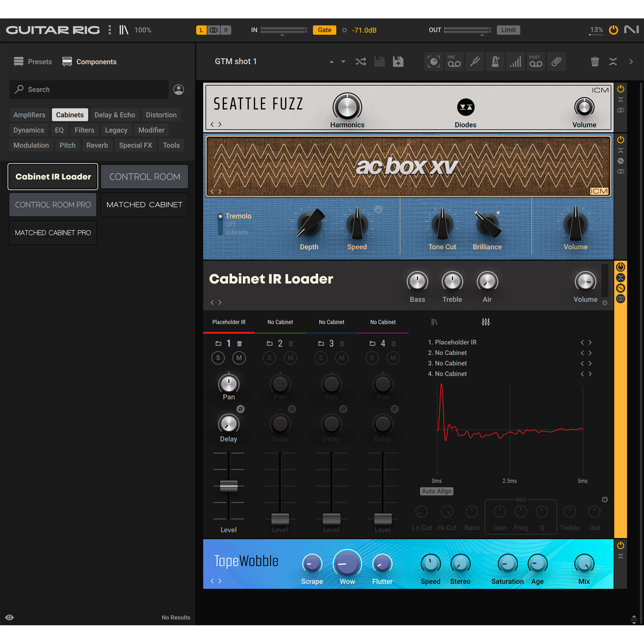Viewport: 644px width, 644px height.
Task: Delete the rack via trash icon
Action: click(595, 61)
